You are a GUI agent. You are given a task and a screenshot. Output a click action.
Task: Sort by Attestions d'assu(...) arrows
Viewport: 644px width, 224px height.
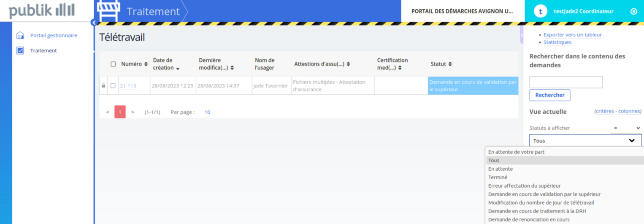348,64
